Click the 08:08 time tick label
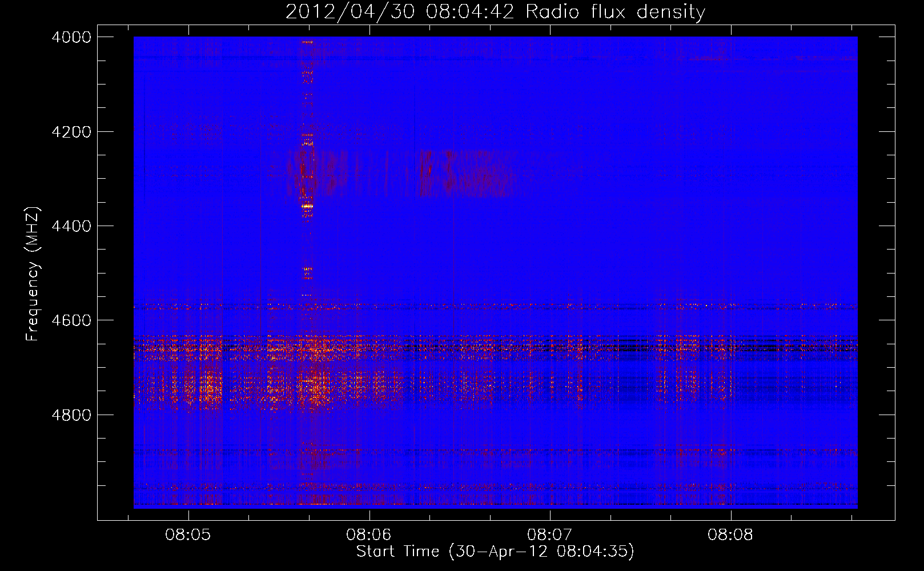The height and width of the screenshot is (571, 924). (x=730, y=535)
